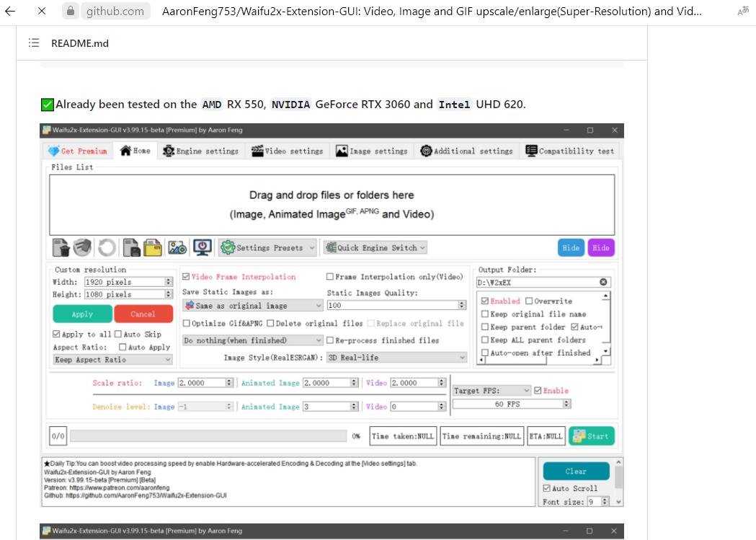This screenshot has width=756, height=540.
Task: Click the blue Hide button
Action: 571,248
